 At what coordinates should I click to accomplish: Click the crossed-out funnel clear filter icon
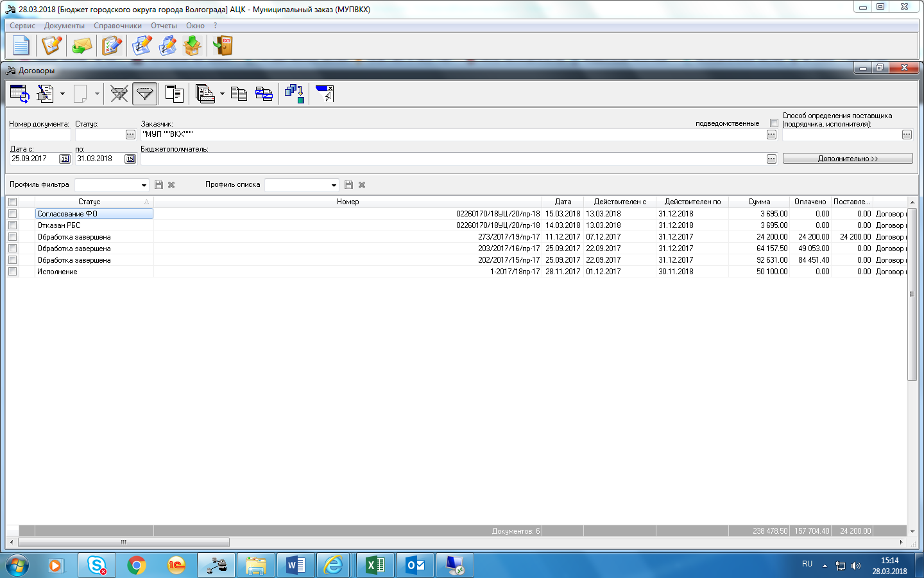(x=119, y=94)
